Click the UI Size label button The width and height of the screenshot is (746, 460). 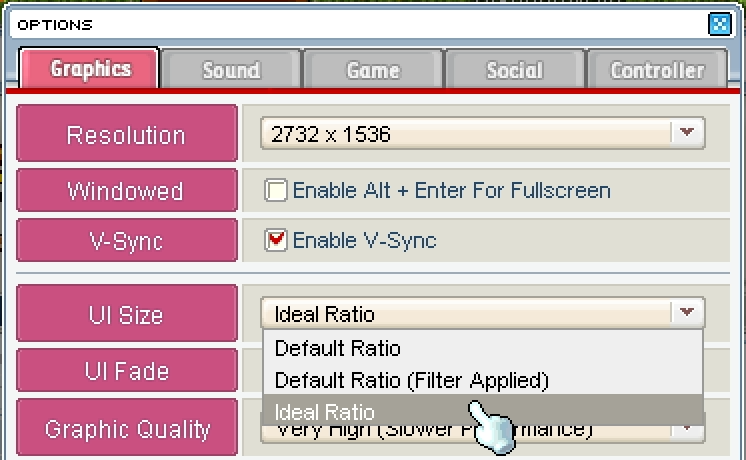click(x=127, y=313)
